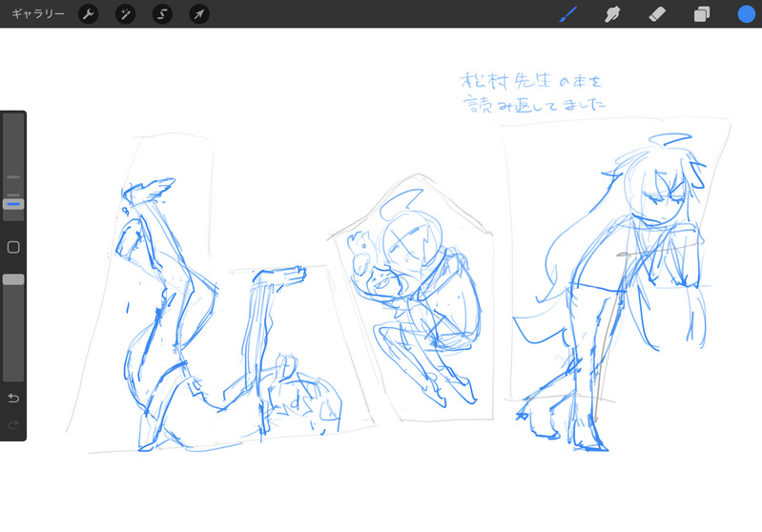Image resolution: width=762 pixels, height=532 pixels.
Task: Activate the Transform arrow tool
Action: pos(199,14)
